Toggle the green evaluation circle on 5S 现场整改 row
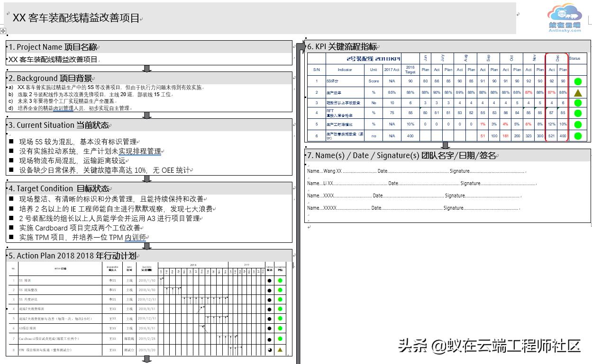Viewport: 592px width, 364px height. pos(280,290)
